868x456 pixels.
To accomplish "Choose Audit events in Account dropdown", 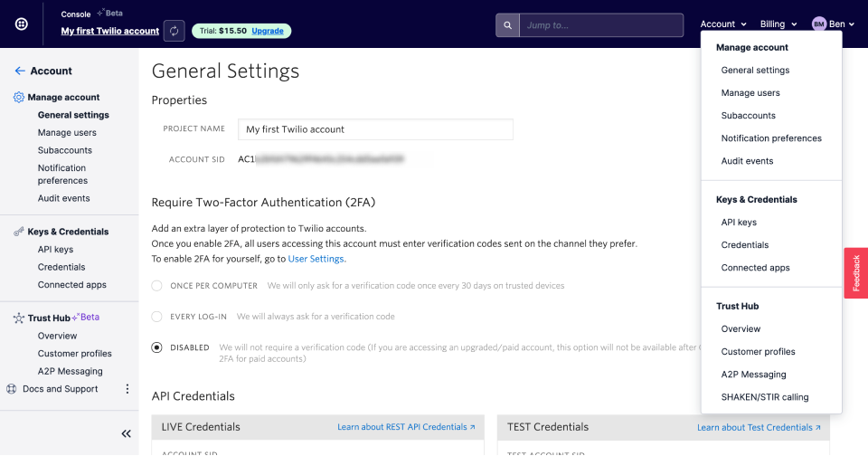I will (x=747, y=161).
